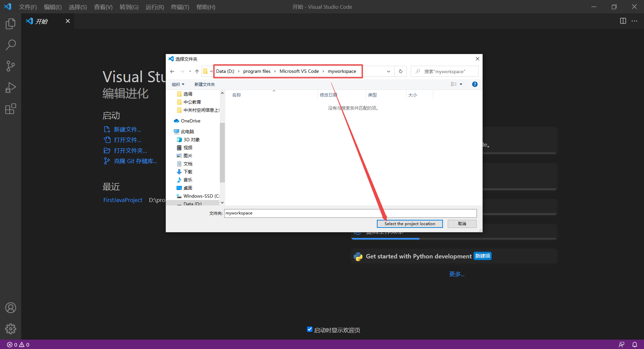Click the split editor icon
Viewport: 644px width, 349px height.
623,21
